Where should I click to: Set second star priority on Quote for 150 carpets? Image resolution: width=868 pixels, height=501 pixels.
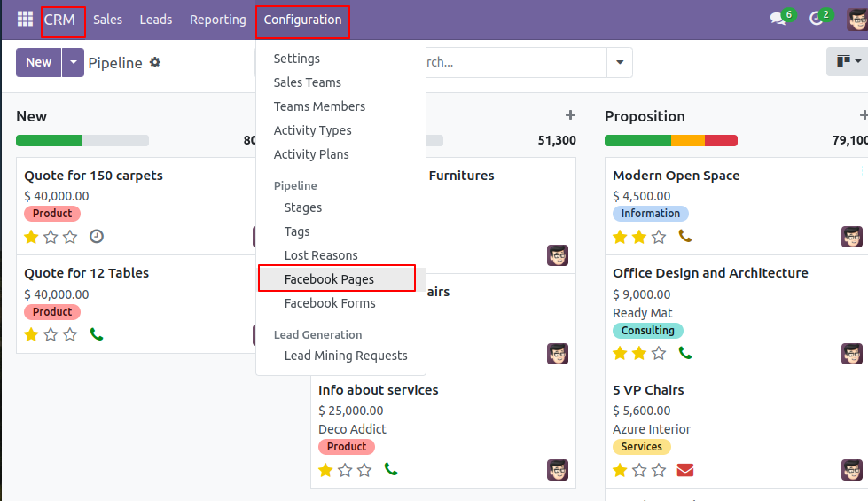coord(51,237)
